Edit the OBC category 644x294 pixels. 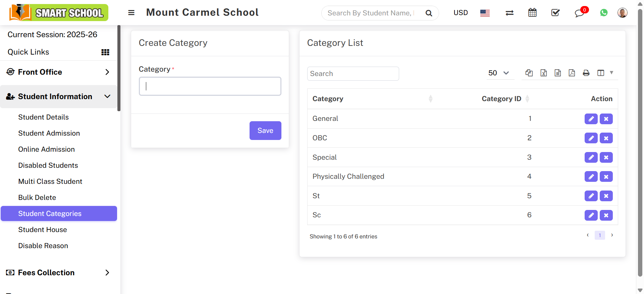click(x=591, y=138)
